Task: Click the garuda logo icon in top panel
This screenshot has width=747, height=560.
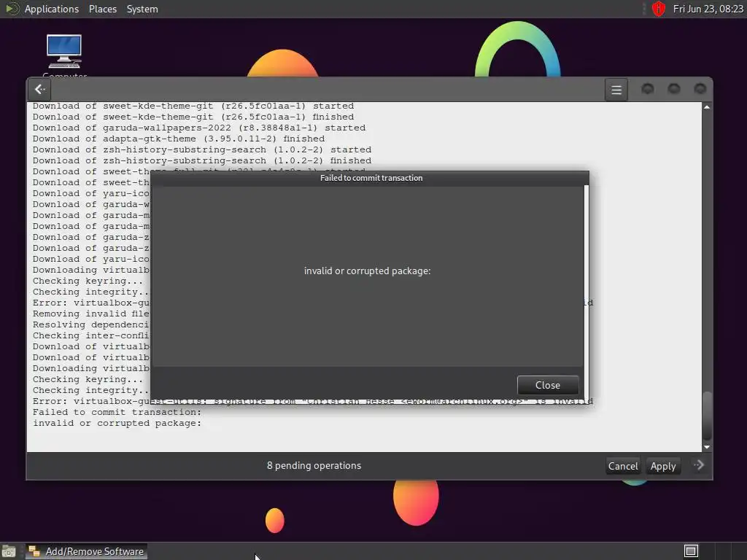Action: point(12,9)
